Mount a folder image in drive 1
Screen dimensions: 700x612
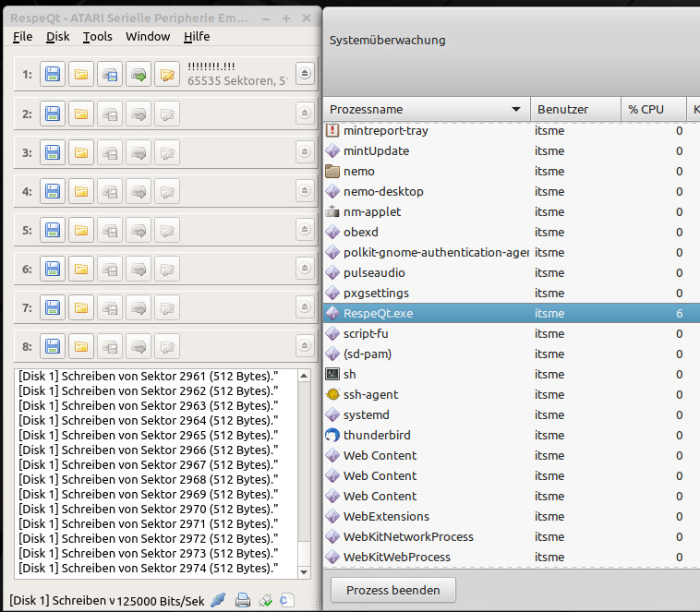coord(81,74)
